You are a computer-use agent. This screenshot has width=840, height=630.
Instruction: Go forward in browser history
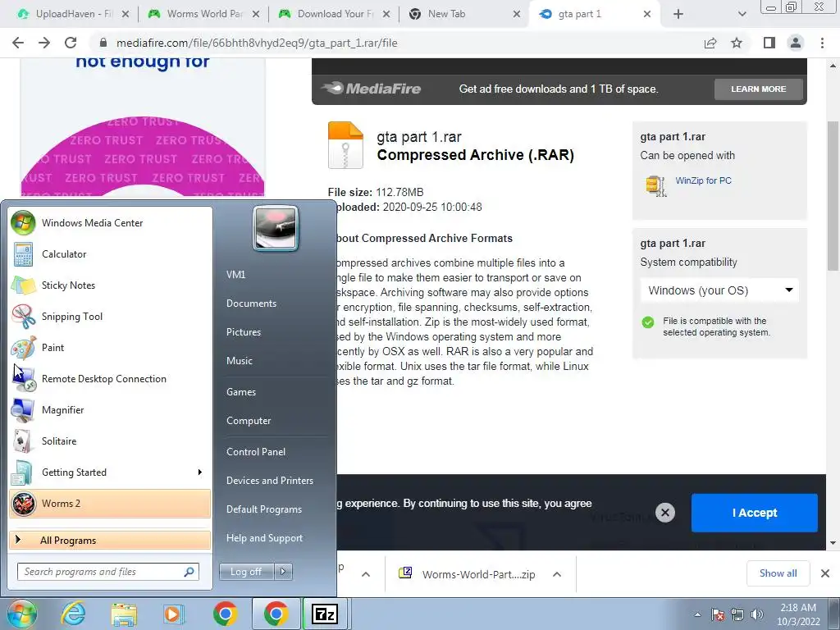pyautogui.click(x=44, y=43)
